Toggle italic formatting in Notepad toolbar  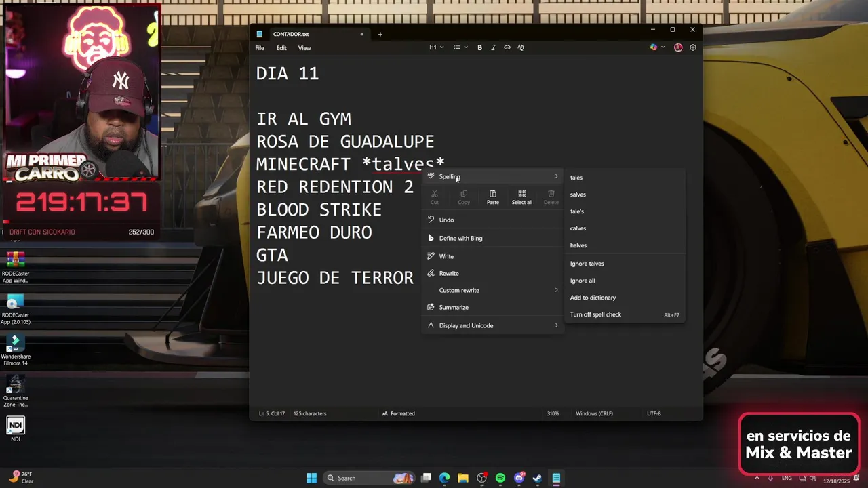click(x=493, y=47)
